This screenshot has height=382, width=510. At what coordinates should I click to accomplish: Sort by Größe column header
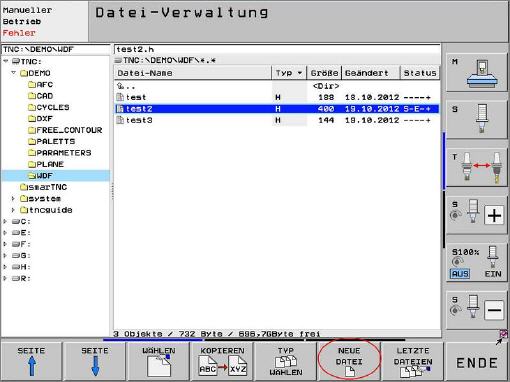click(x=324, y=73)
